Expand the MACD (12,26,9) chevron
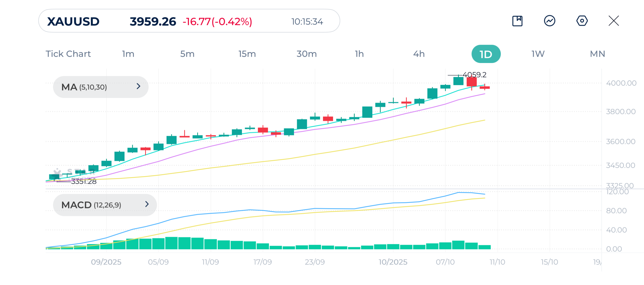The height and width of the screenshot is (285, 644). (x=147, y=204)
